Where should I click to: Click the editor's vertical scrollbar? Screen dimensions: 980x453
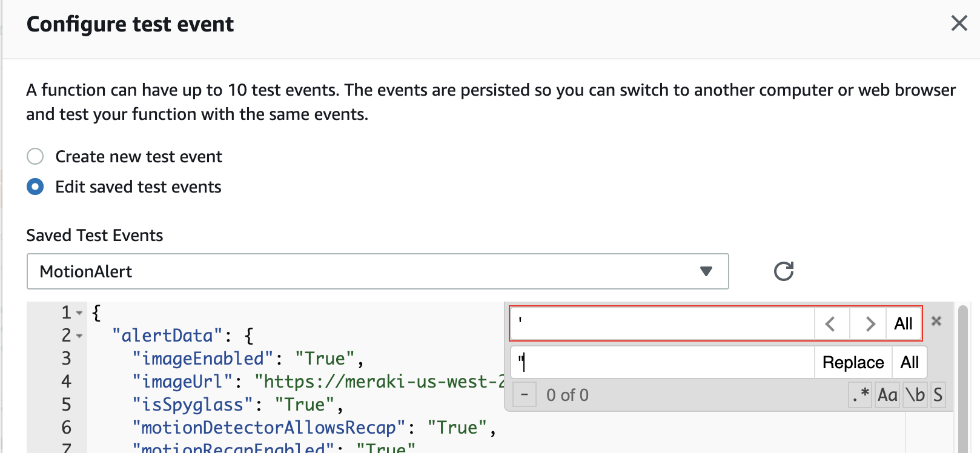(962, 375)
